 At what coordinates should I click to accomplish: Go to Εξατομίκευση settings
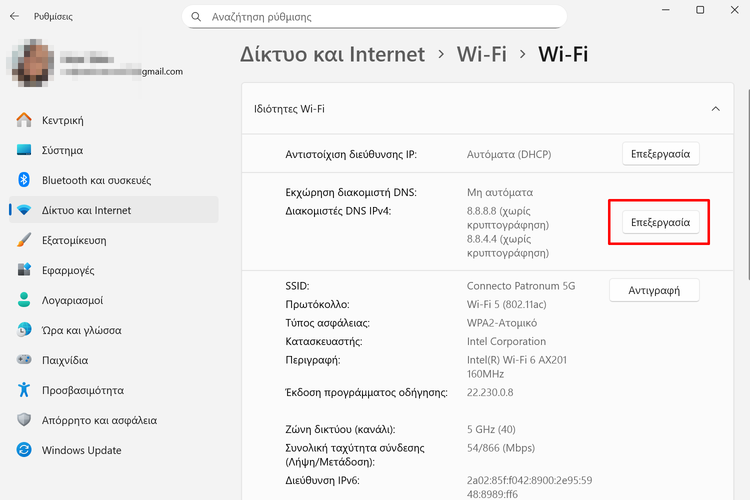pos(74,240)
